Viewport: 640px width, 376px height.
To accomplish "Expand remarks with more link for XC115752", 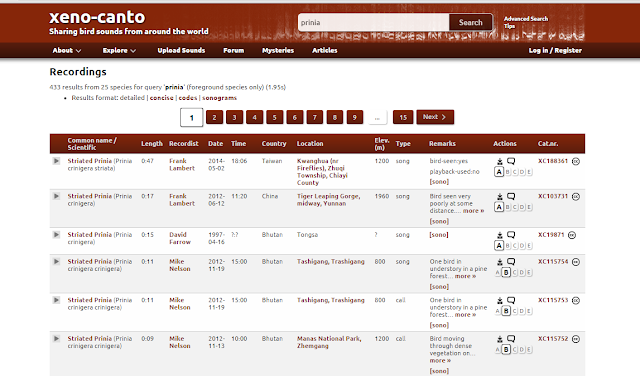I will point(440,360).
